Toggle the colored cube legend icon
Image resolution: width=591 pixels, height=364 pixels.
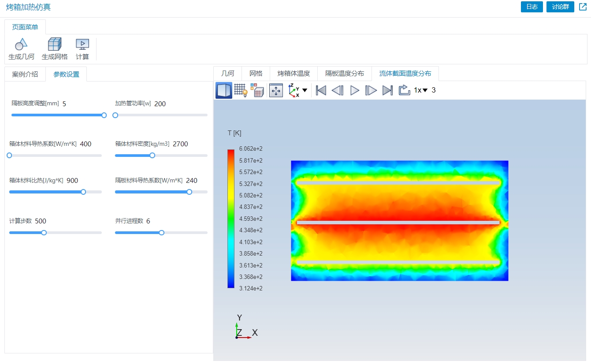point(257,90)
